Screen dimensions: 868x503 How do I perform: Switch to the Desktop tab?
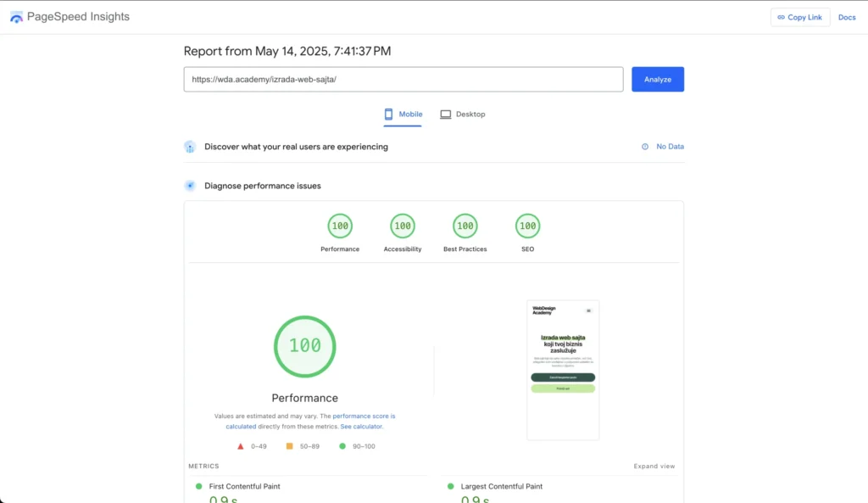[x=463, y=115]
